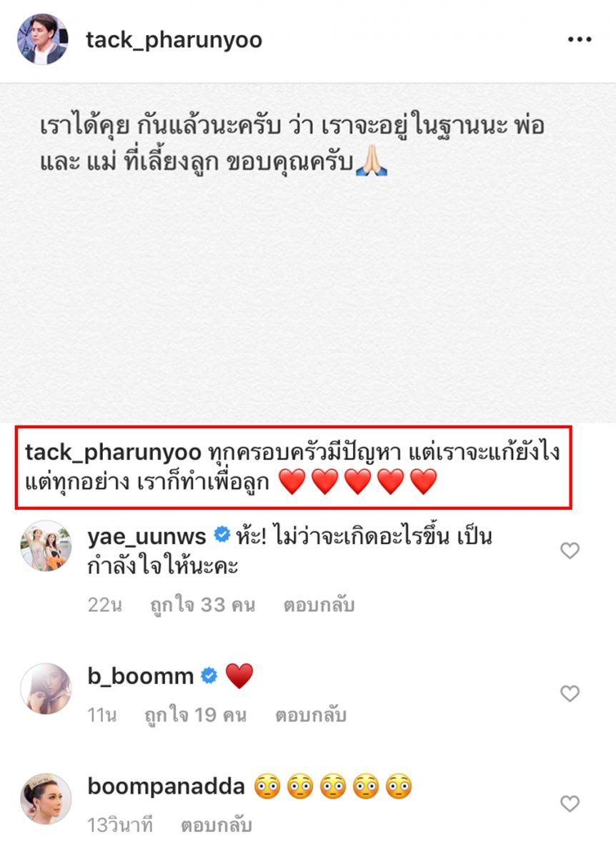Click tack_pharunyoo username in post header
616x858 pixels.
[x=174, y=40]
